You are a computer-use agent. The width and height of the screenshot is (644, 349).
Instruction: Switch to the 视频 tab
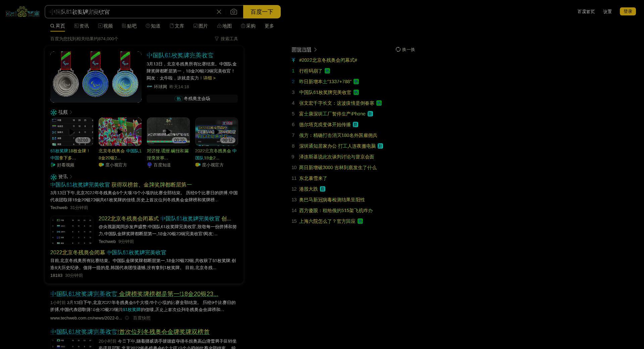click(105, 26)
